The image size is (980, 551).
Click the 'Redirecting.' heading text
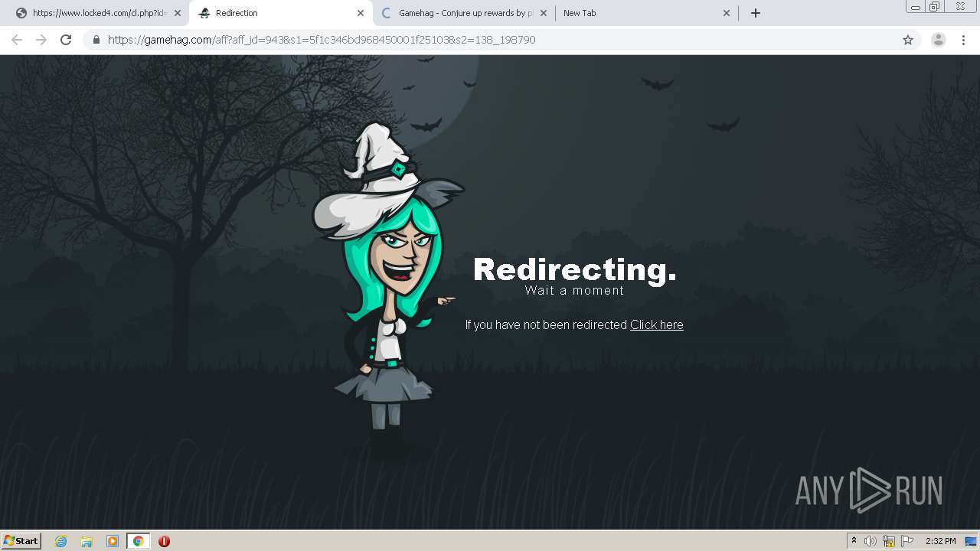click(x=575, y=270)
